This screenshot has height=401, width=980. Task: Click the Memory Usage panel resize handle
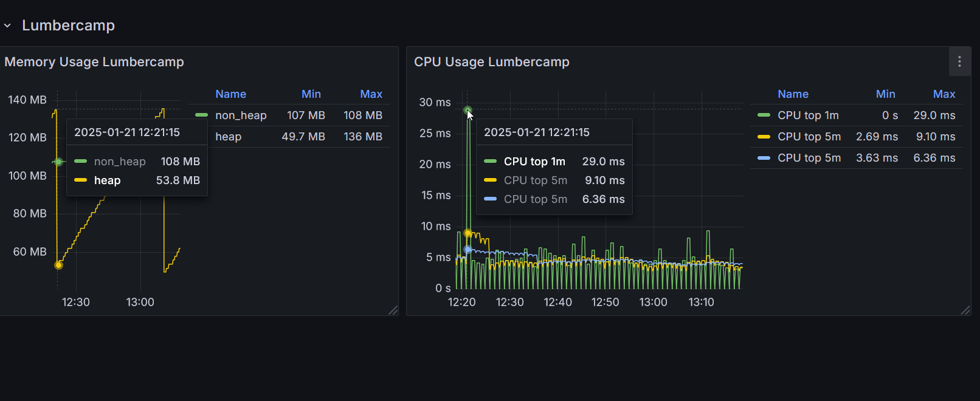[393, 310]
